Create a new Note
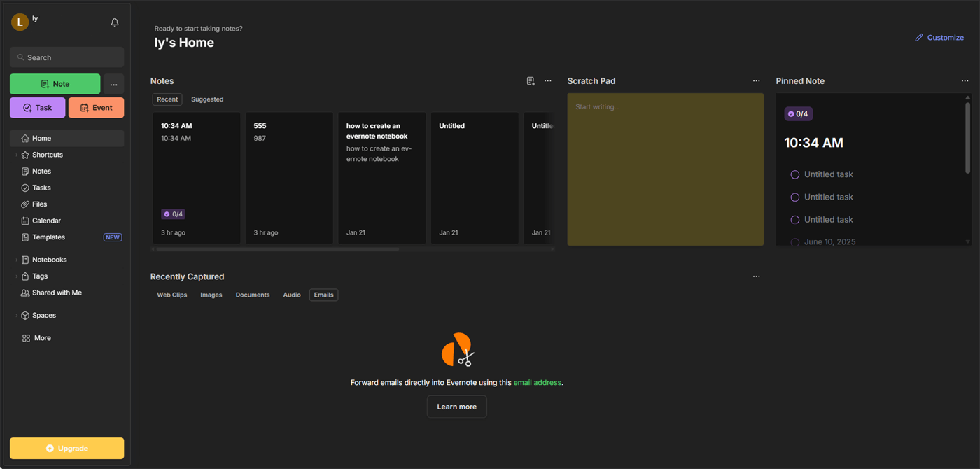980x469 pixels. (55, 84)
